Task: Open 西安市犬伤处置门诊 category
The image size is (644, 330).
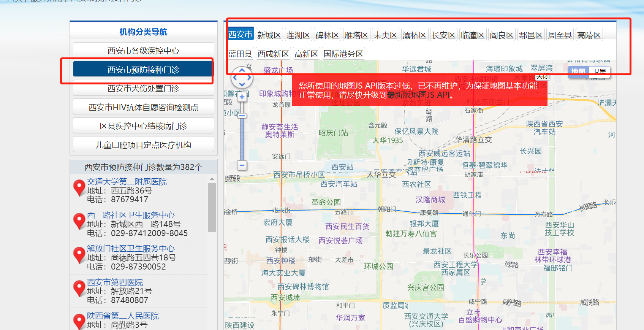Action: click(143, 89)
